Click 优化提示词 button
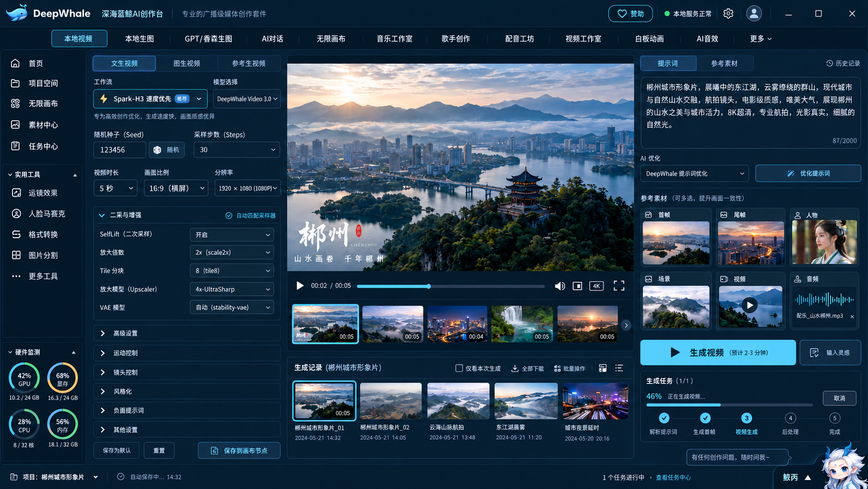Screen dimensions: 868x489 tap(808, 174)
